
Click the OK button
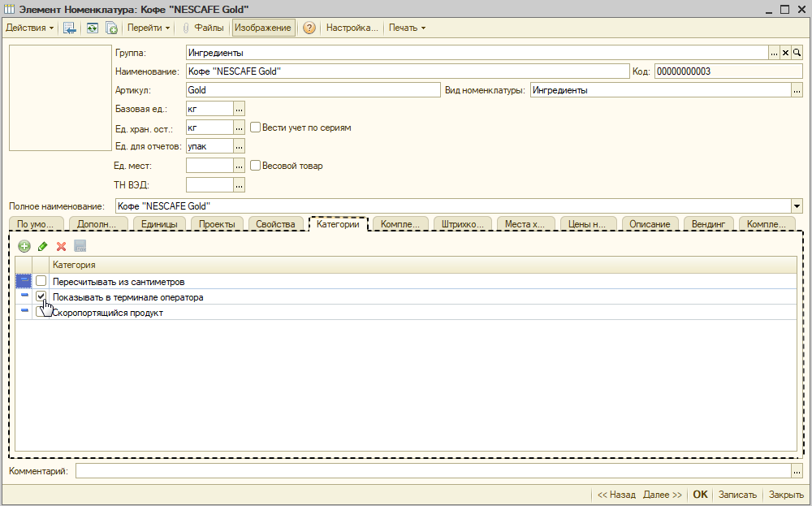click(700, 495)
